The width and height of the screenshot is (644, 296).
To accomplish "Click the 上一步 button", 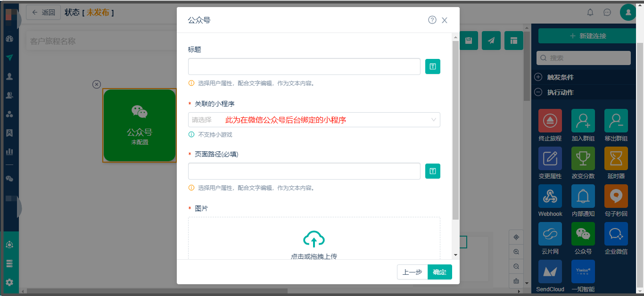I will pos(412,272).
